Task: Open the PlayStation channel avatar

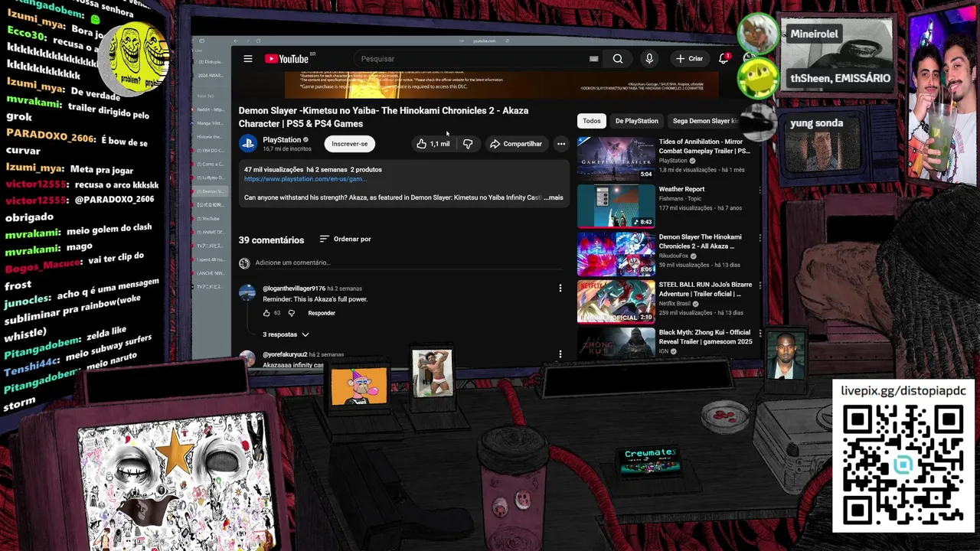Action: click(x=248, y=143)
